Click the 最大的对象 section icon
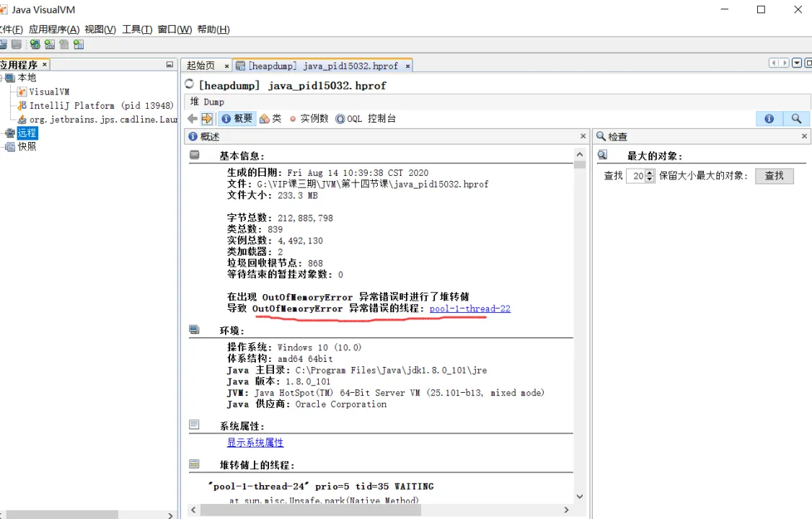812x519 pixels. point(603,155)
